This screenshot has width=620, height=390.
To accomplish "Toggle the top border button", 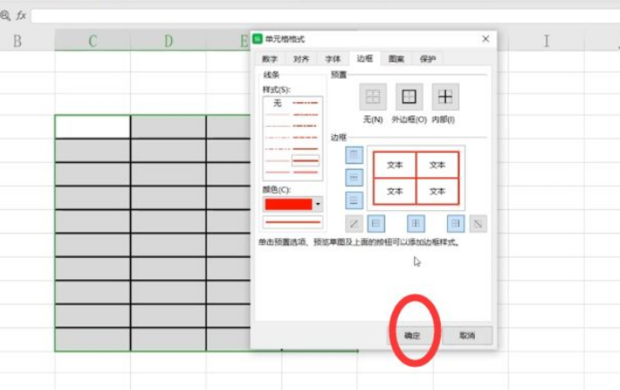I will (x=354, y=155).
